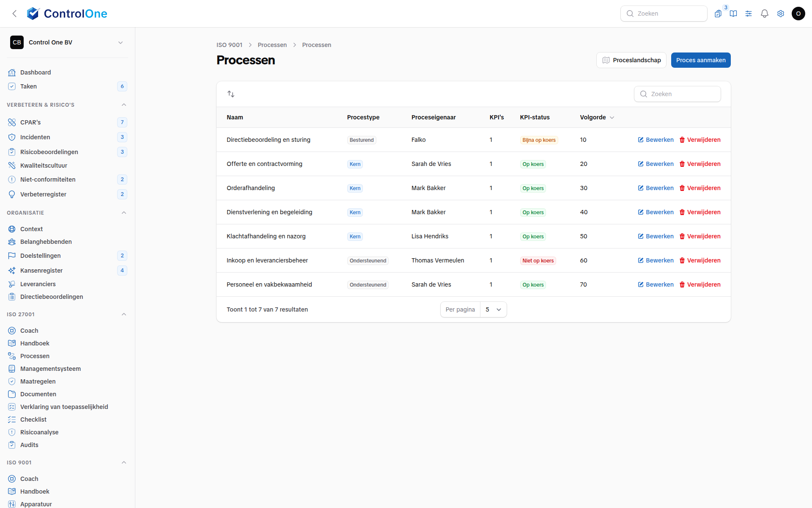Collapse the ISO 27001 section
This screenshot has height=508, width=812.
[124, 314]
